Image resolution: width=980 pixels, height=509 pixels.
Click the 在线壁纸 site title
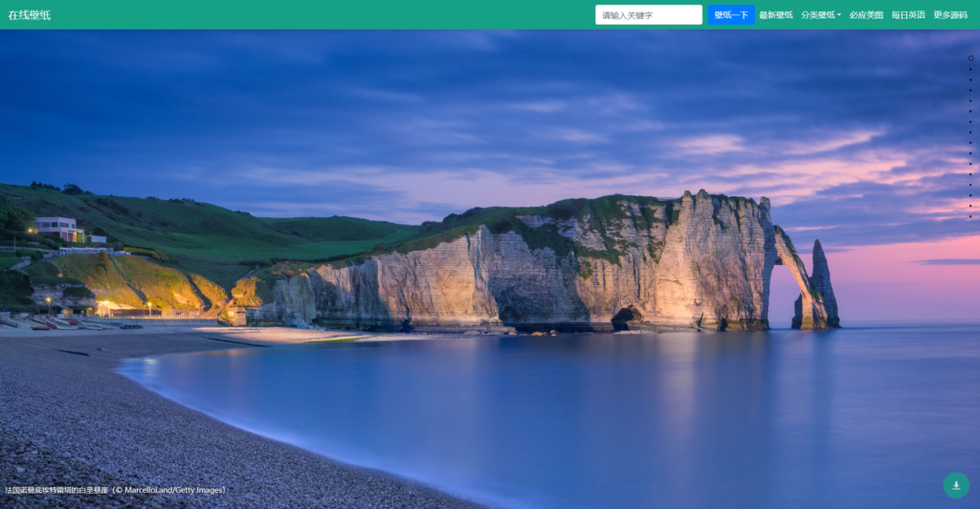click(x=30, y=15)
